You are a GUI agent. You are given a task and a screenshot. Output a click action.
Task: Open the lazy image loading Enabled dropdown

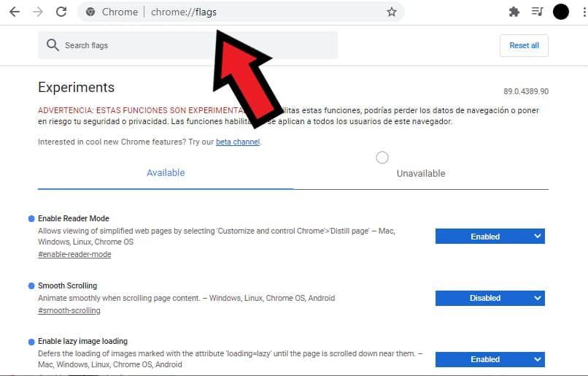[490, 359]
